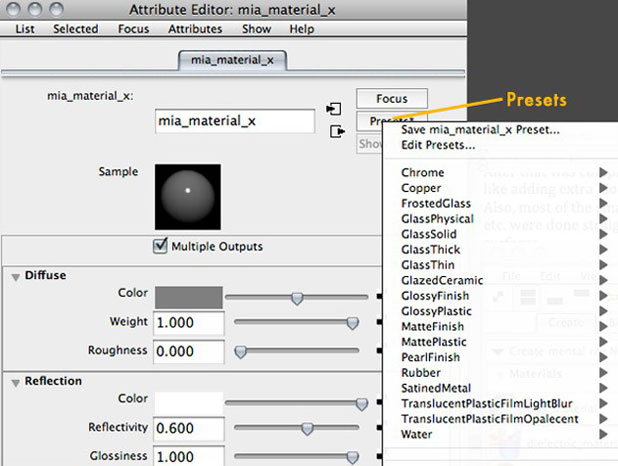Screen dimensions: 618x466
Task: Open the Diffuse Color swatch
Action: (x=189, y=297)
